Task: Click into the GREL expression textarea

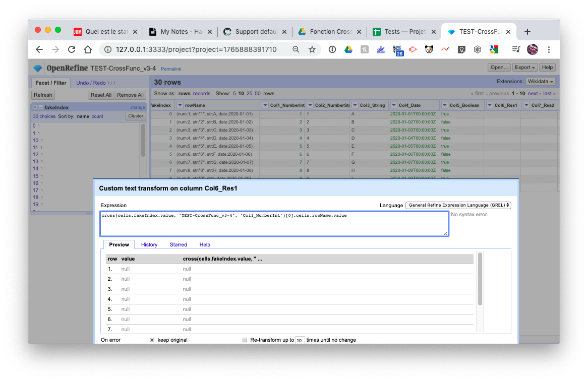Action: (x=274, y=224)
